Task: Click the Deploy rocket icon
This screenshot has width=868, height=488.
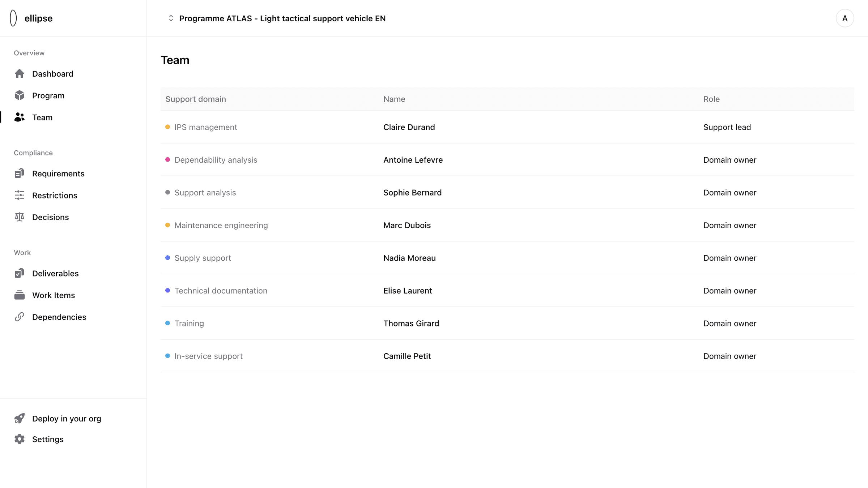Action: (x=20, y=418)
